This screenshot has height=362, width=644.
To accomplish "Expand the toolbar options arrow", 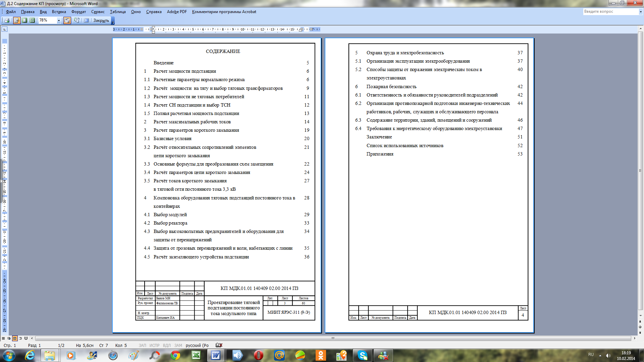I will click(113, 21).
